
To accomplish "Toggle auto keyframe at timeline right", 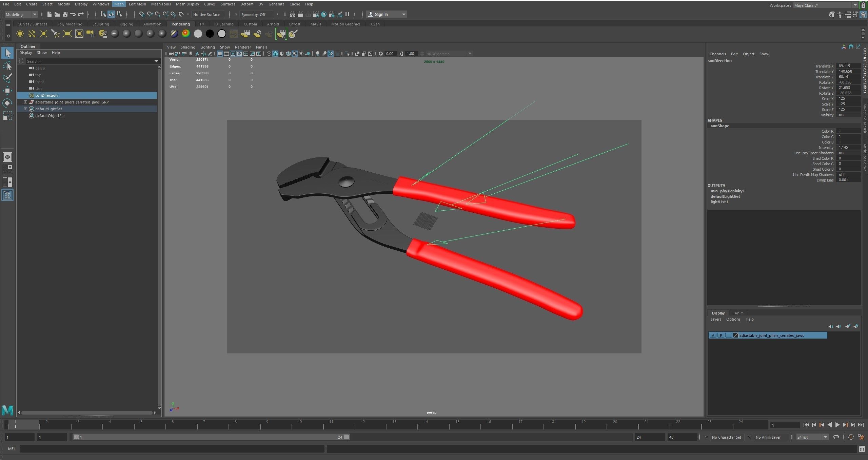I will [x=851, y=437].
